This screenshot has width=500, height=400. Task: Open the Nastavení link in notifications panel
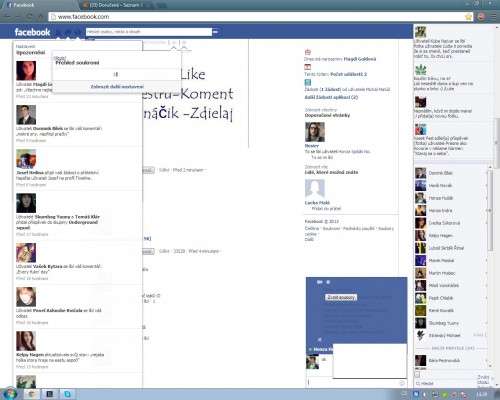point(25,46)
